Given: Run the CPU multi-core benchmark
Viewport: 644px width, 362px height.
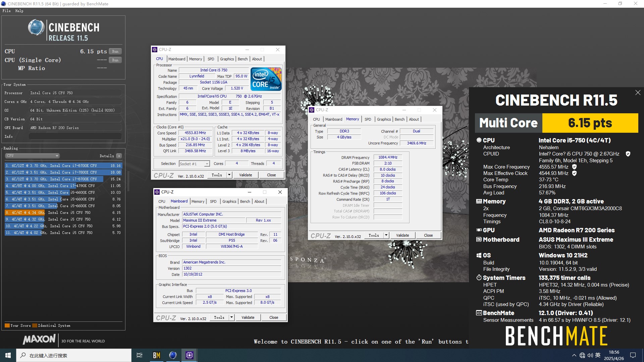Looking at the screenshot, I should [x=115, y=52].
